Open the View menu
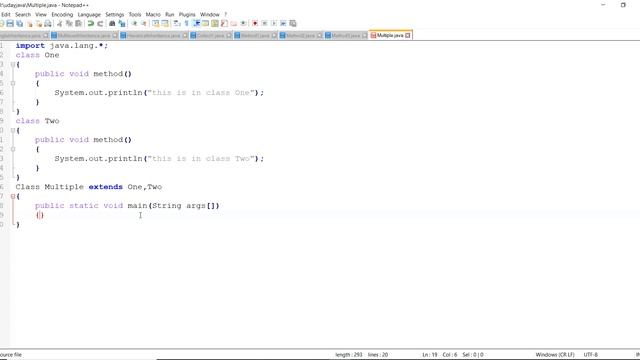Image resolution: width=640 pixels, height=360 pixels. click(41, 14)
